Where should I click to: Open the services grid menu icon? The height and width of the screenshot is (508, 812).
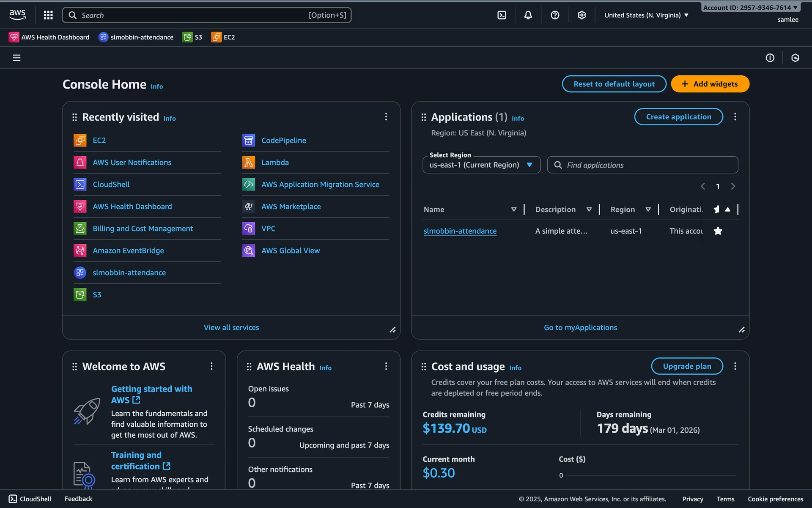pos(48,15)
